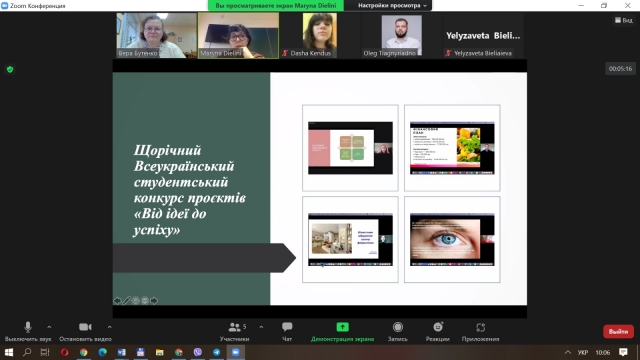Start sharing via Демонстрация экрана
This screenshot has width=640, height=360.
tap(342, 331)
